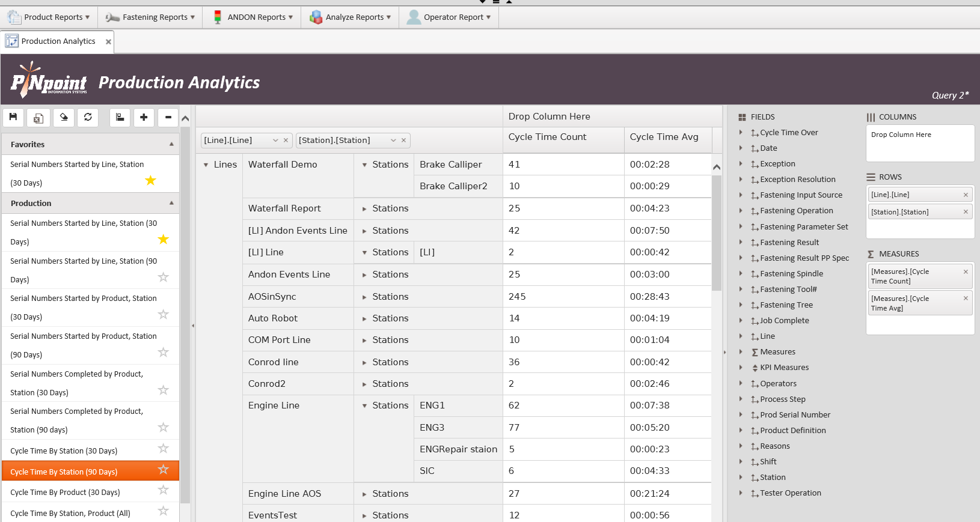980x522 pixels.
Task: Select the Operators field in FIELDS
Action: coord(778,384)
